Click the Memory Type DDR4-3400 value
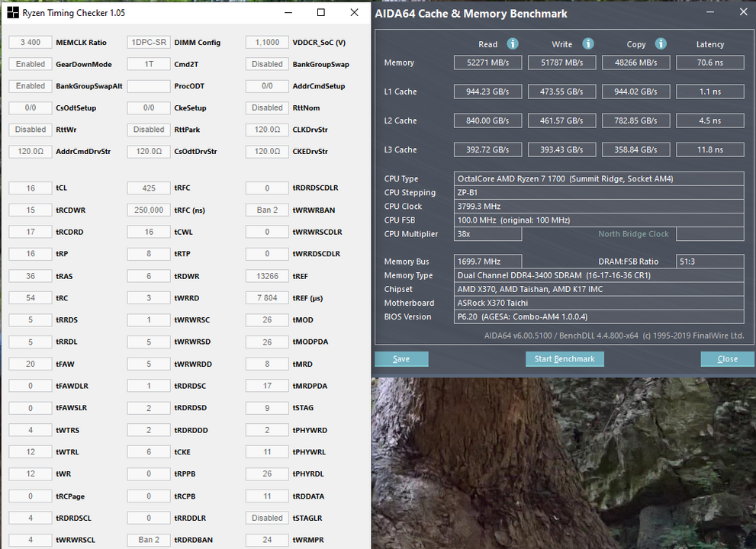756x549 pixels. point(599,275)
